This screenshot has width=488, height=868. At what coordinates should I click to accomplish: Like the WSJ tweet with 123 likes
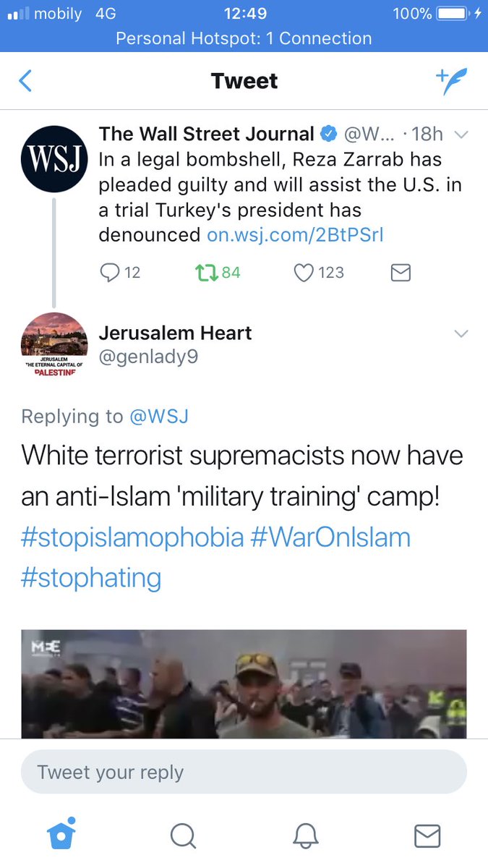coord(319,273)
